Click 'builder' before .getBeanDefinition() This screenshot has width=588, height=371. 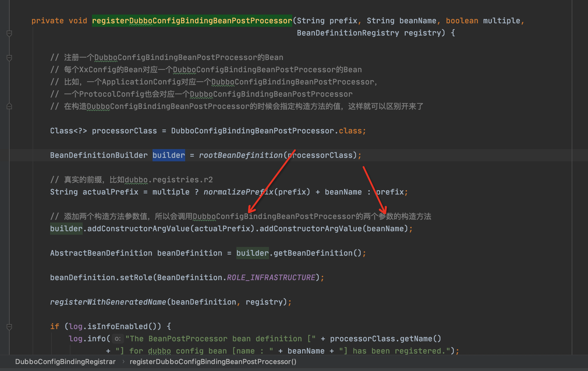253,253
